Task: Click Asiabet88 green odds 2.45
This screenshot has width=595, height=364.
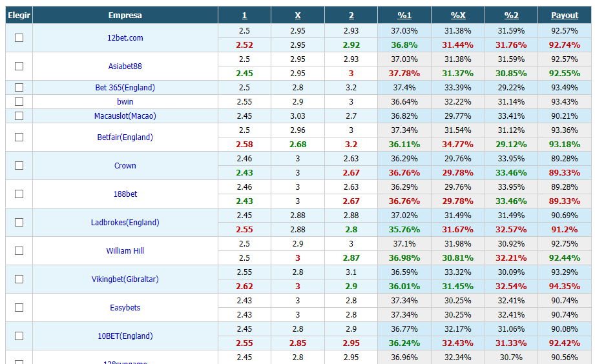Action: pyautogui.click(x=244, y=73)
